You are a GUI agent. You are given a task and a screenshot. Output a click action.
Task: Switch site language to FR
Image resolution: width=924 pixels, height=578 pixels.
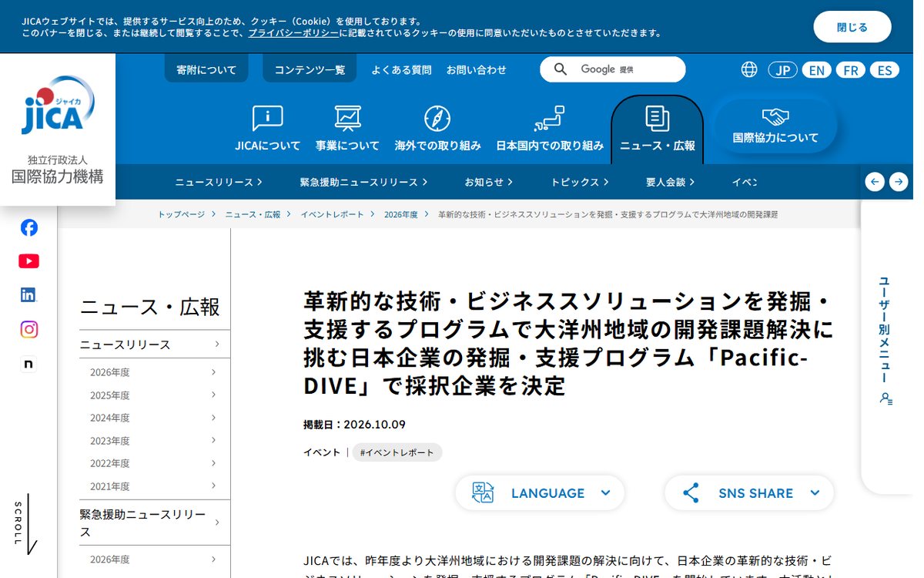point(850,70)
